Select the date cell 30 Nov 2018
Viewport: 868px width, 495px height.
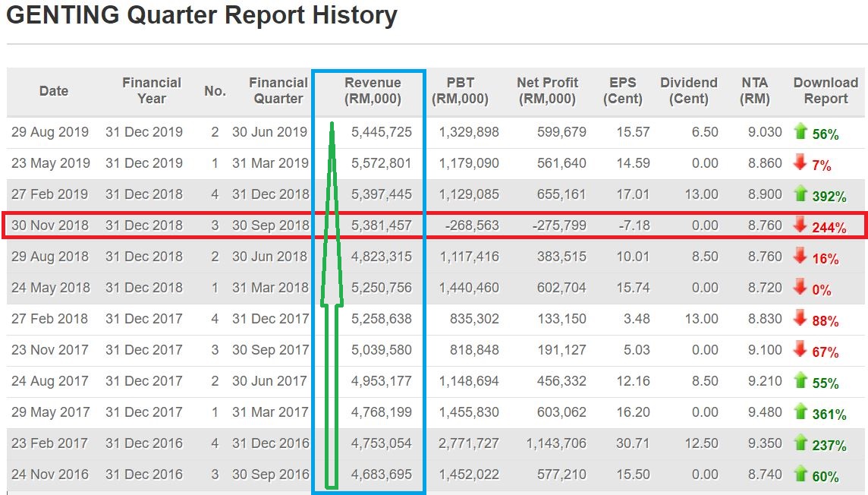pyautogui.click(x=50, y=225)
